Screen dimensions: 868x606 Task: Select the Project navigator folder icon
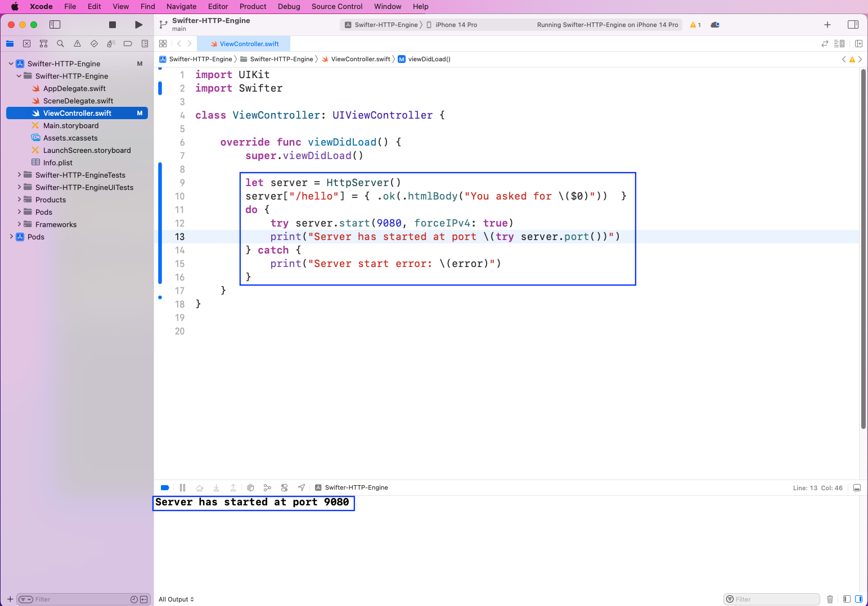pos(10,44)
